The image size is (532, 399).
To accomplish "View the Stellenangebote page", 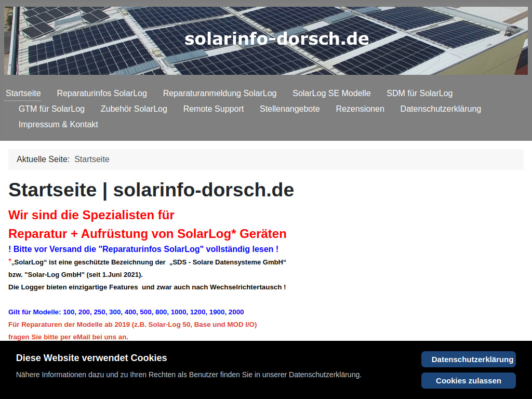I will (x=289, y=109).
